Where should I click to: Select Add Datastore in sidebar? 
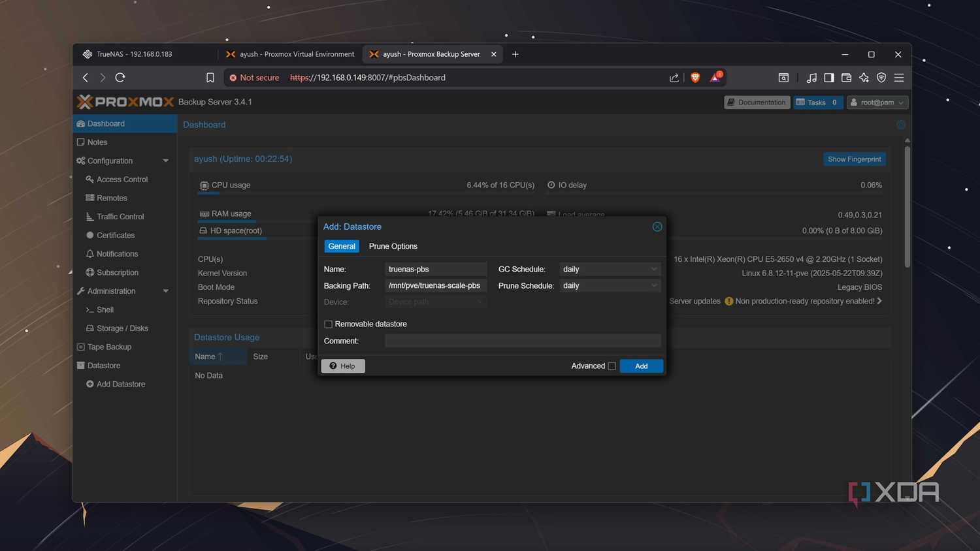[x=120, y=385]
